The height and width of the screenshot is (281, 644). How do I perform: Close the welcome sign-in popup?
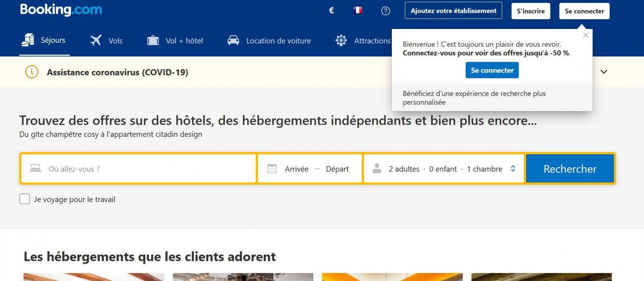coord(586,35)
